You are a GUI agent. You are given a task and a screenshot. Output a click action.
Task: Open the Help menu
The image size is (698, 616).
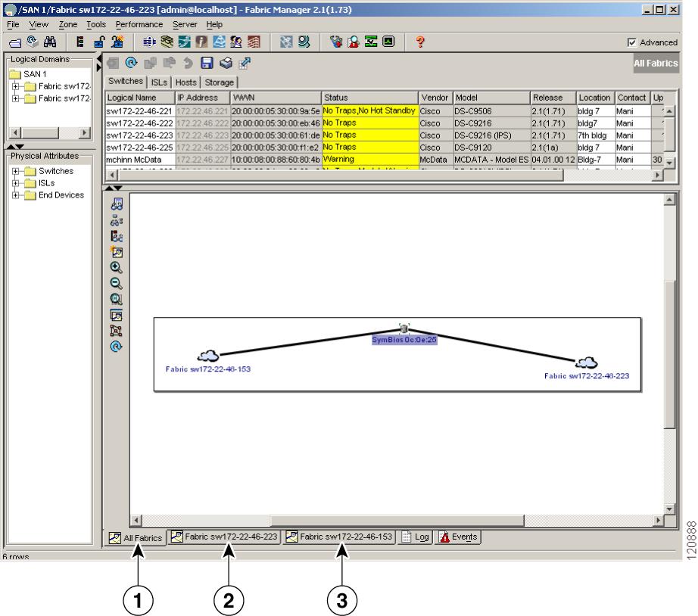click(x=214, y=24)
